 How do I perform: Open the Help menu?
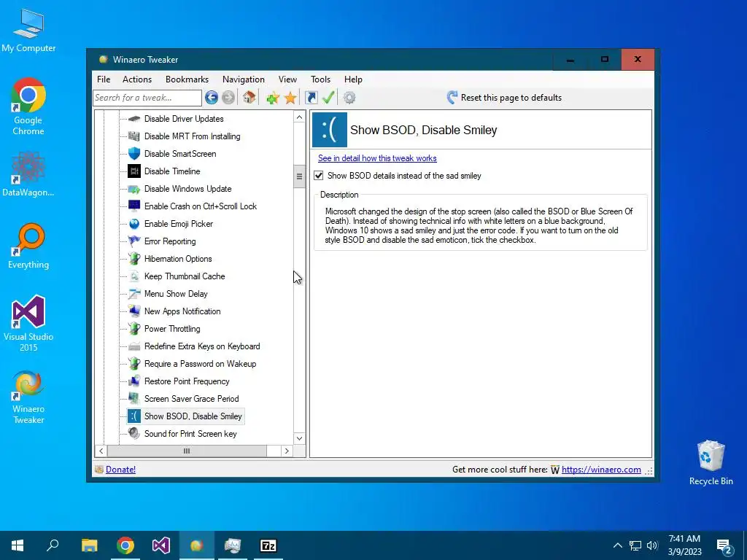pyautogui.click(x=353, y=79)
